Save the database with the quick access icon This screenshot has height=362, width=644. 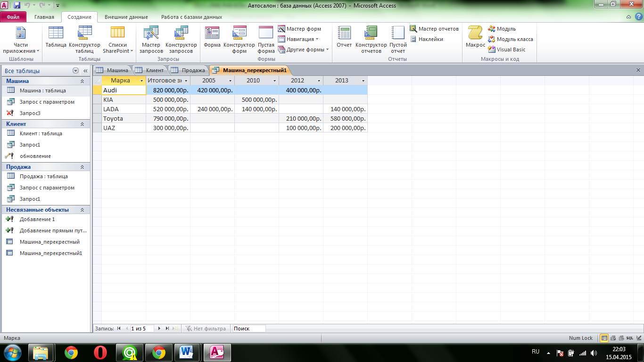17,6
